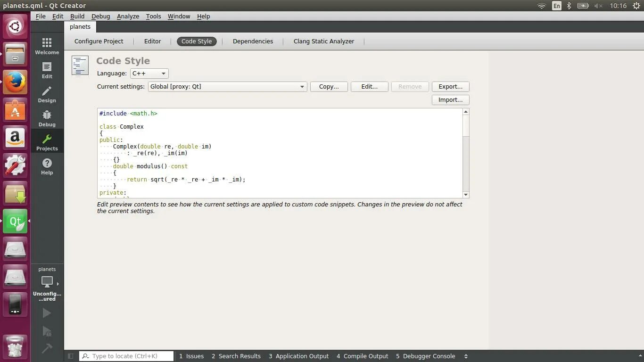
Task: Open the Trash in dock
Action: click(15, 346)
